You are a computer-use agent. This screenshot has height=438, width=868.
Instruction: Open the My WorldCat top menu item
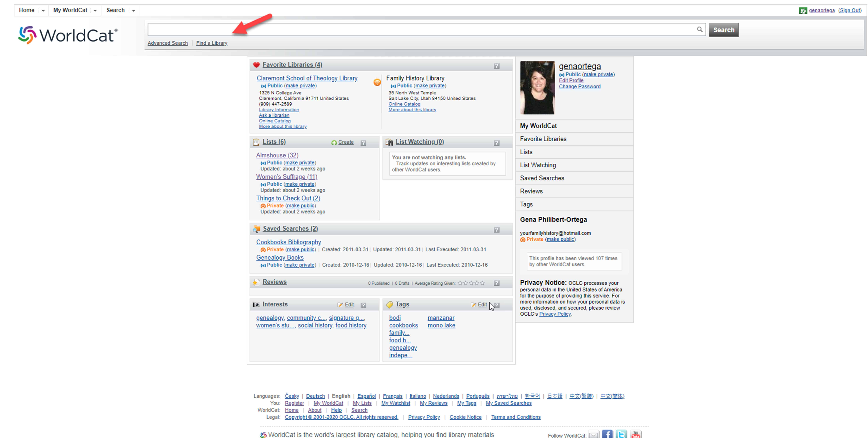tap(70, 10)
